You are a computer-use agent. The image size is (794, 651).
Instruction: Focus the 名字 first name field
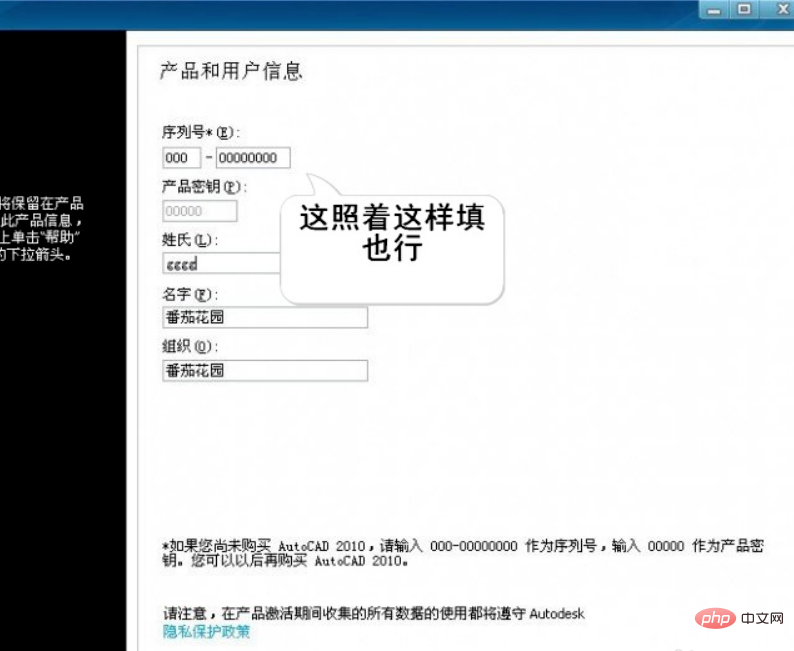(x=265, y=317)
